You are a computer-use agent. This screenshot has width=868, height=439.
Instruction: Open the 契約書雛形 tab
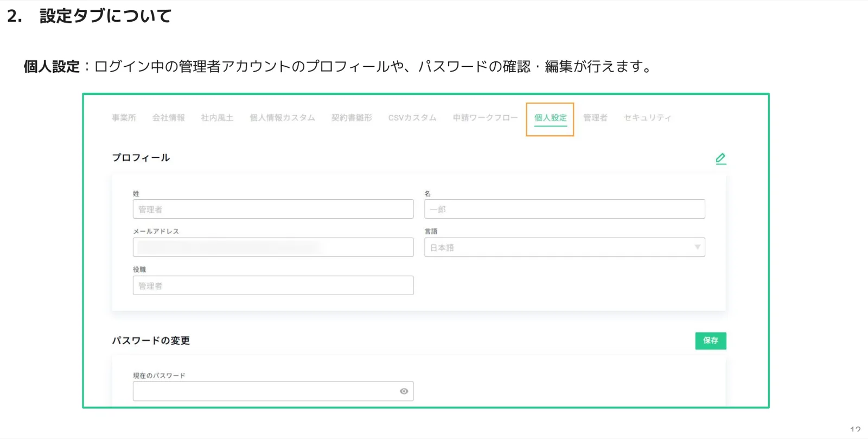(352, 118)
